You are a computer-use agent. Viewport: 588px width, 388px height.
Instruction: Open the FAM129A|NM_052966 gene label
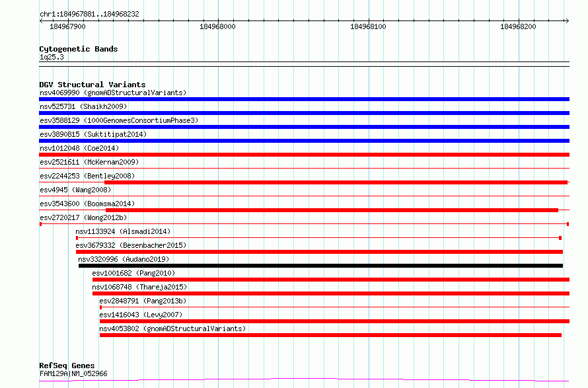point(73,373)
